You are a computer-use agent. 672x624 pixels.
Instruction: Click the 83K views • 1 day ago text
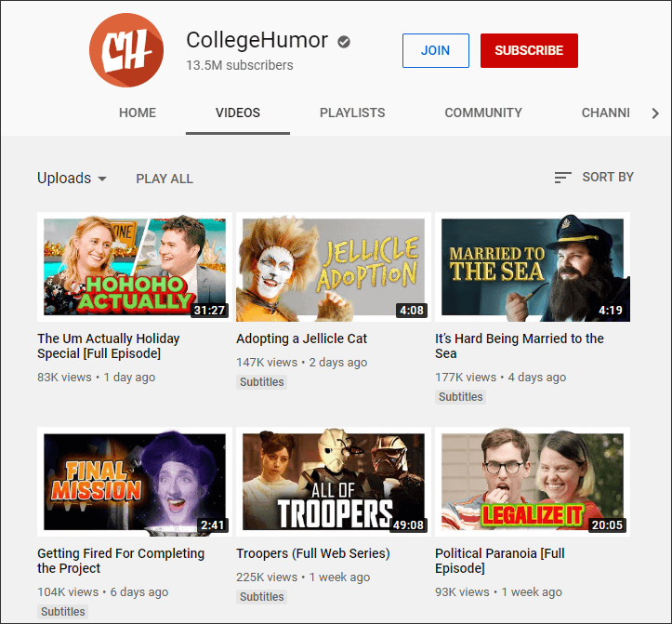(96, 378)
